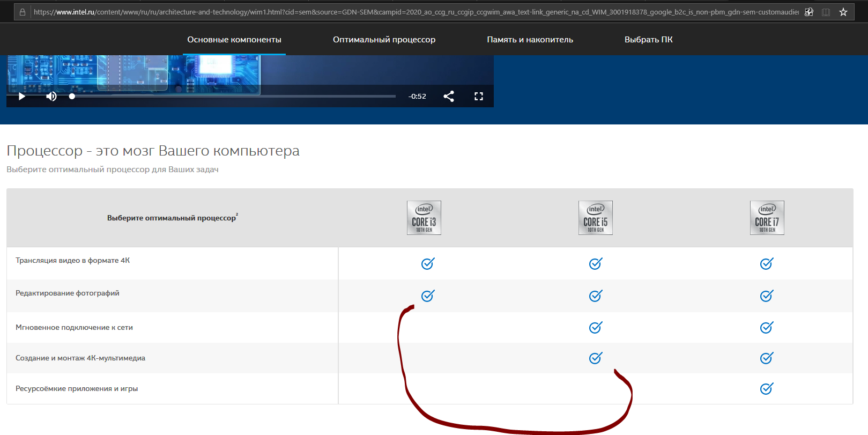Screen dimensions: 868x435
Task: Click the browser address bar URL
Action: 416,12
